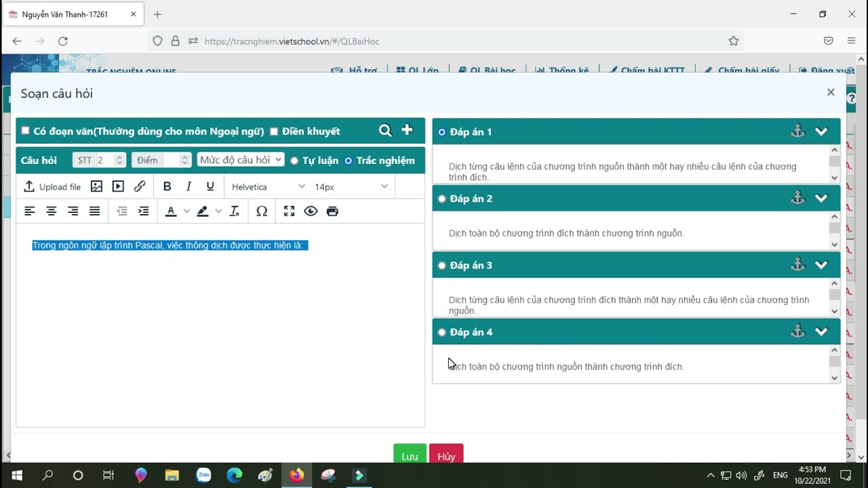
Task: Toggle bold formatting in the editor
Action: [167, 186]
